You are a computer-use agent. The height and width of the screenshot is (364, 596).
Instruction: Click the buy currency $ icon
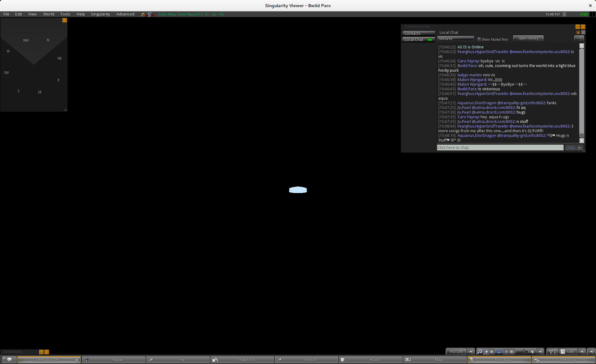point(564,14)
